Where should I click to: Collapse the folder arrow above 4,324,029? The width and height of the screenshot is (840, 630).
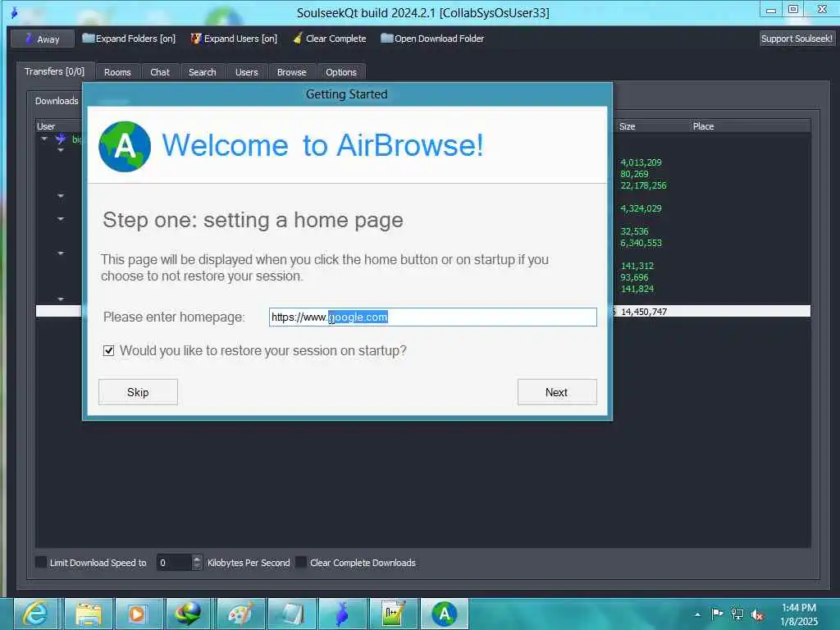coord(61,196)
